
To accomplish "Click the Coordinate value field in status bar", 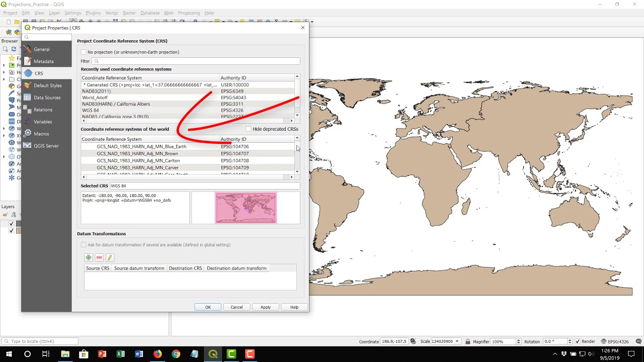I will point(394,341).
